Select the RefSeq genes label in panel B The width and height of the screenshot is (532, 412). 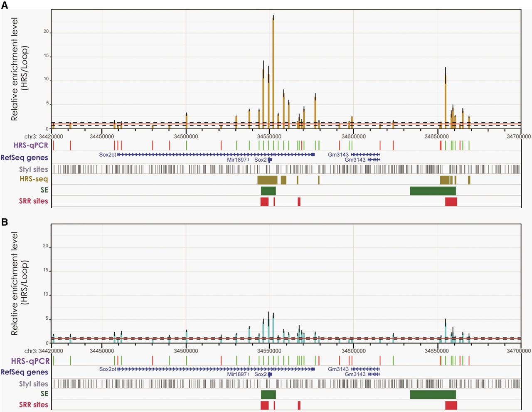25,372
